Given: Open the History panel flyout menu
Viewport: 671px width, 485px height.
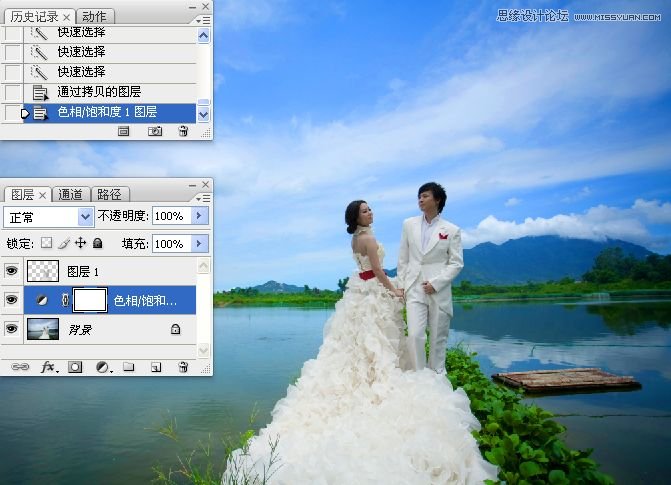Looking at the screenshot, I should pos(203,20).
